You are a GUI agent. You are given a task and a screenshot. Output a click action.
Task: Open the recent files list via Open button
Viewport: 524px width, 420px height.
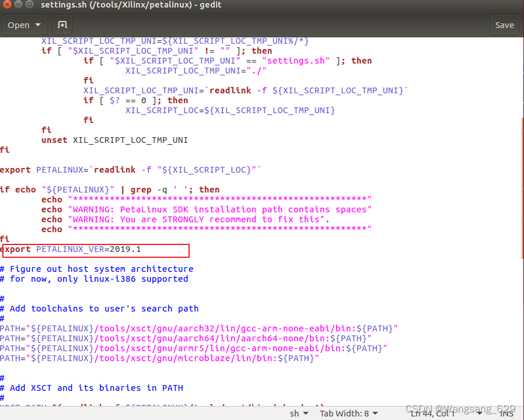coord(19,25)
